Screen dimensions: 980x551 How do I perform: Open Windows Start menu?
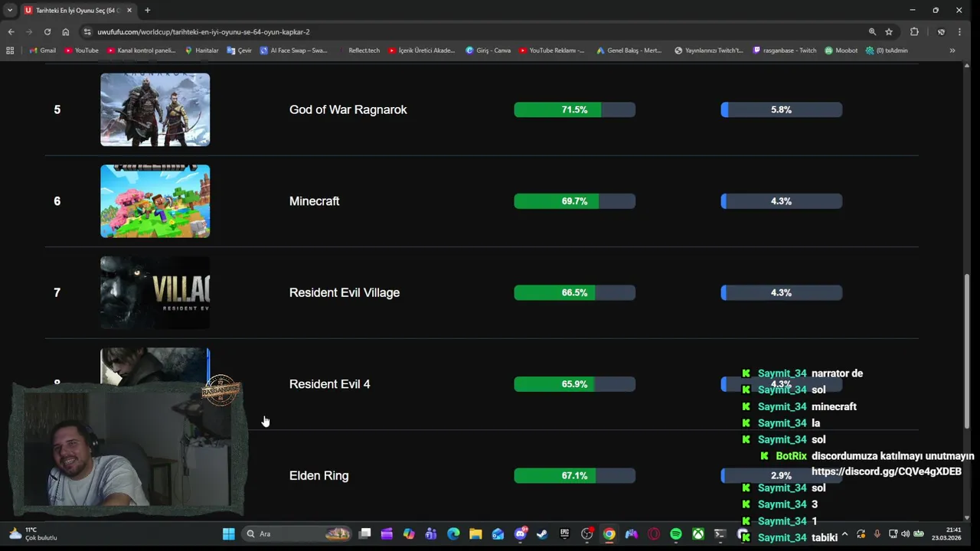point(228,533)
